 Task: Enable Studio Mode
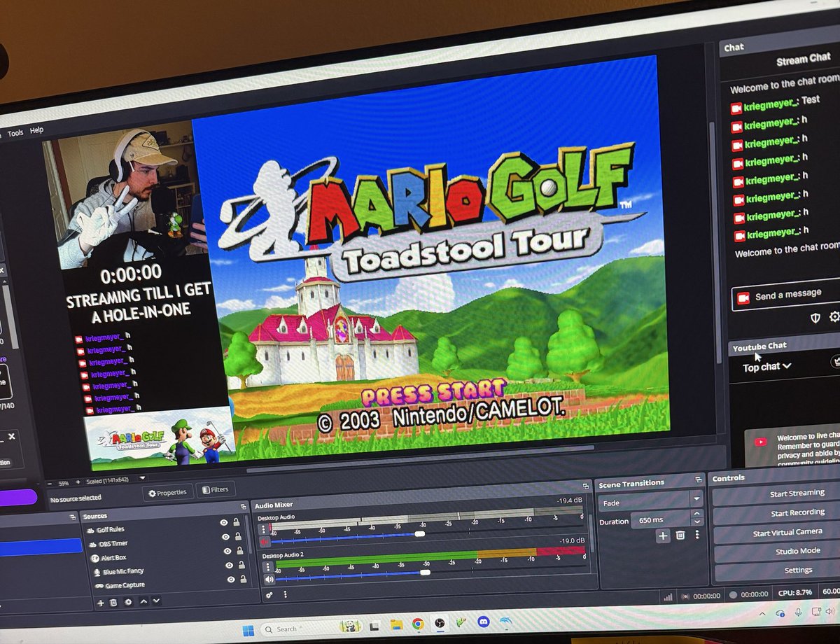[x=778, y=551]
